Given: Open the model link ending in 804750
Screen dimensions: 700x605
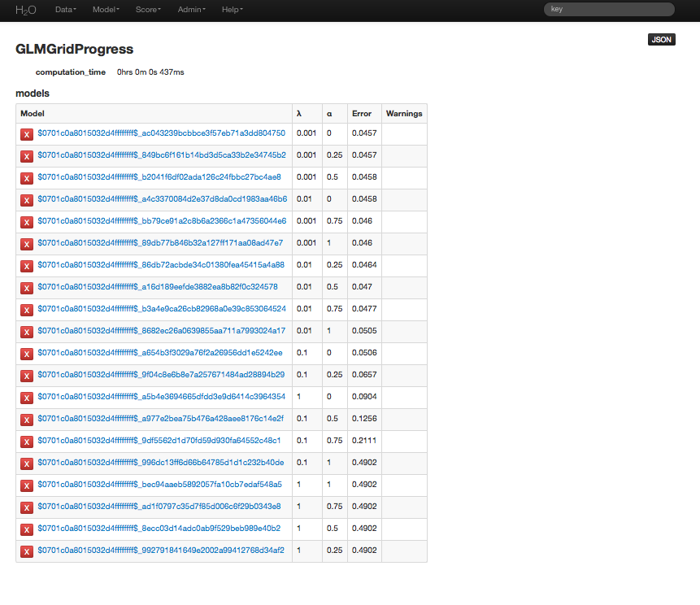Looking at the screenshot, I should coord(161,133).
